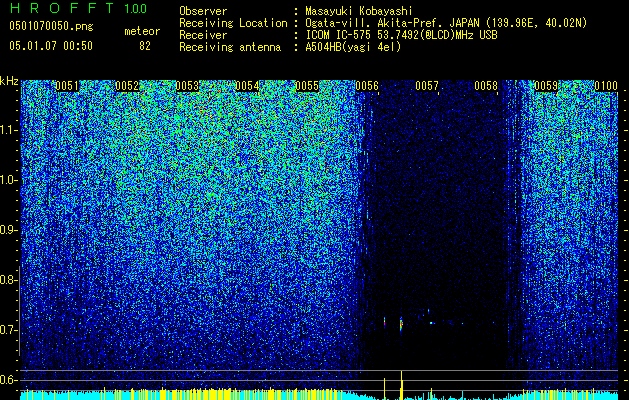Click the HROFFT 1.0.0 title text
629x400 pixels.
[78, 8]
